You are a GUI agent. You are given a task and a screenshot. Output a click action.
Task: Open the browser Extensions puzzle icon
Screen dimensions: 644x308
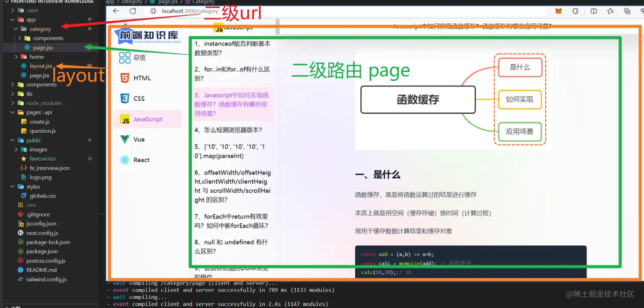point(575,11)
